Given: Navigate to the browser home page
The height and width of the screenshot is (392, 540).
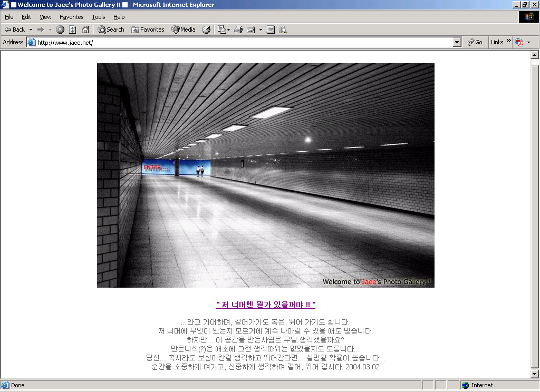Looking at the screenshot, I should point(85,30).
